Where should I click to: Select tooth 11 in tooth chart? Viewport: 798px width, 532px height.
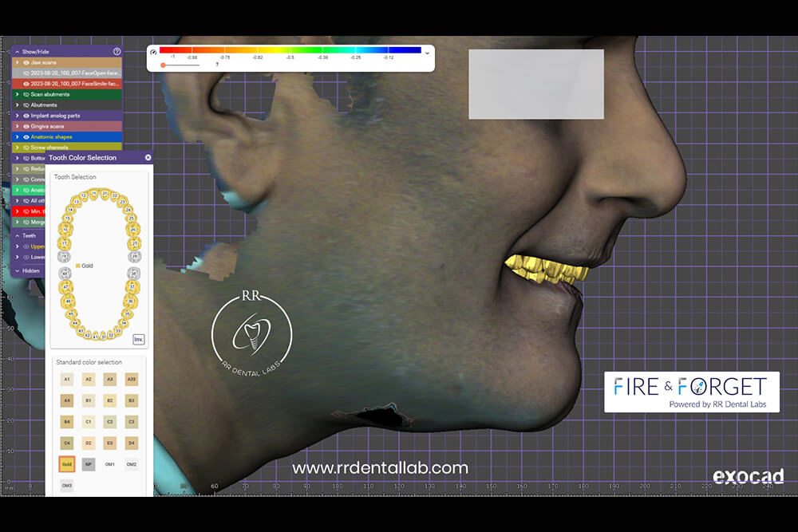(95, 194)
